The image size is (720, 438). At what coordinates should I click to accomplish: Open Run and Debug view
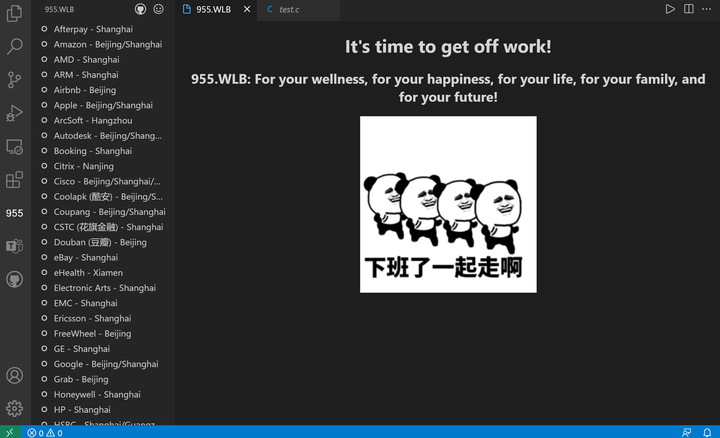14,113
